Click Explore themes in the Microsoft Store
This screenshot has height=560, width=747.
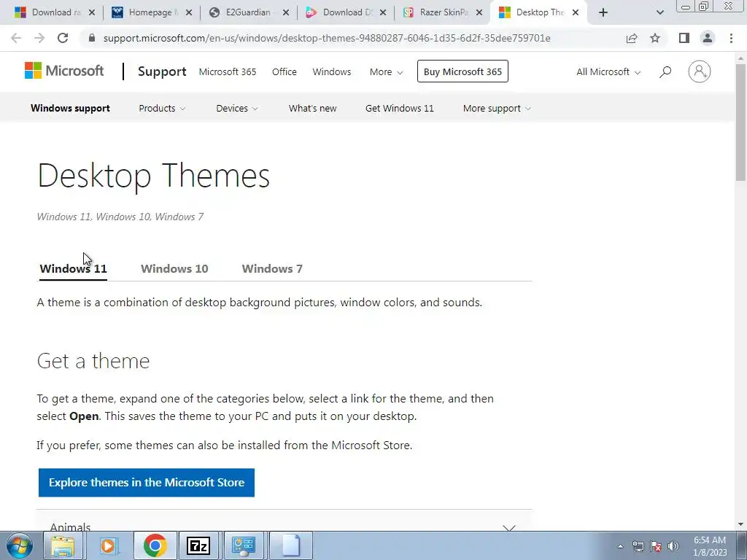pyautogui.click(x=146, y=483)
